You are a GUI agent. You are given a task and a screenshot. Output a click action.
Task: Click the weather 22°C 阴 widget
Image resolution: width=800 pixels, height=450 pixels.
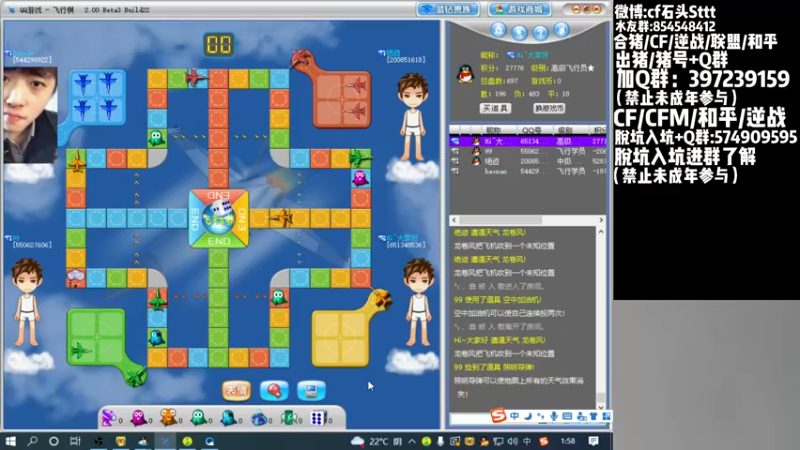377,441
